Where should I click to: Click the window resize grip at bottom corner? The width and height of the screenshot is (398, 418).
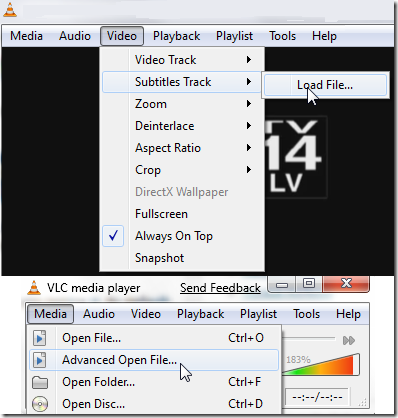363,402
